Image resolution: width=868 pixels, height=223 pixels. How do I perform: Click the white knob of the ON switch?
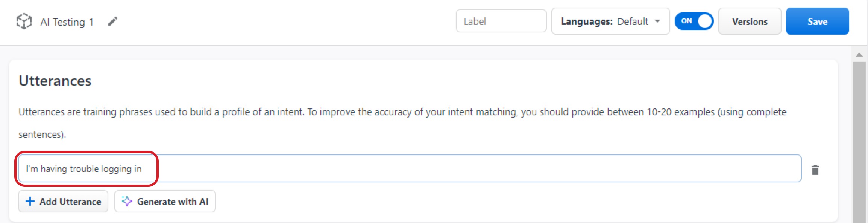[x=704, y=21]
